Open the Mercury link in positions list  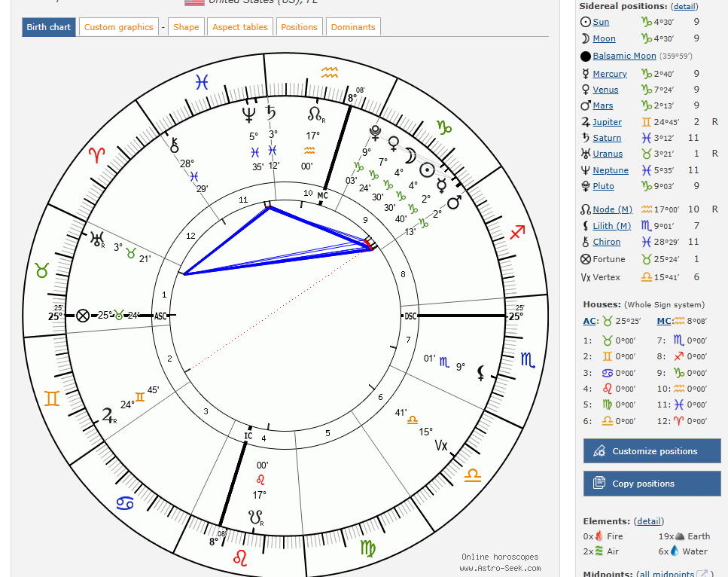pos(609,74)
